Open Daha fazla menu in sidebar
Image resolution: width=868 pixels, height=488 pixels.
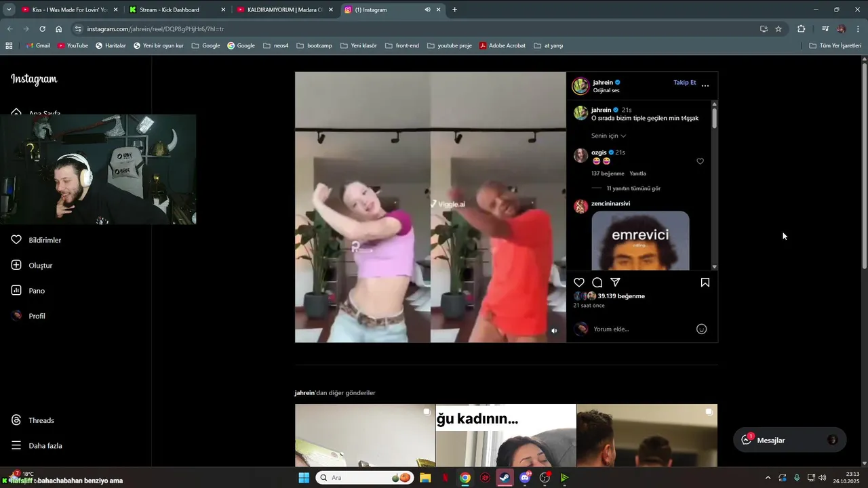(x=37, y=445)
